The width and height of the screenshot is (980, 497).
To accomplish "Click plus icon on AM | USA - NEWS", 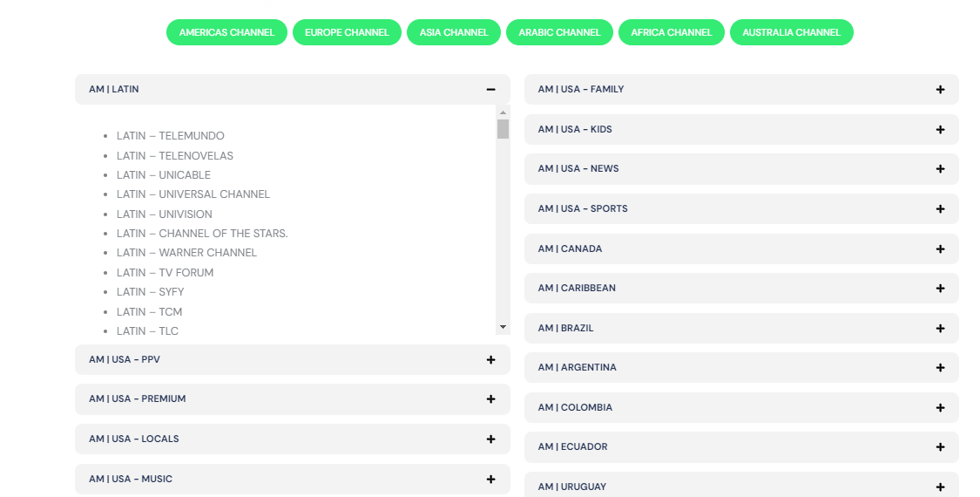I will pyautogui.click(x=940, y=169).
